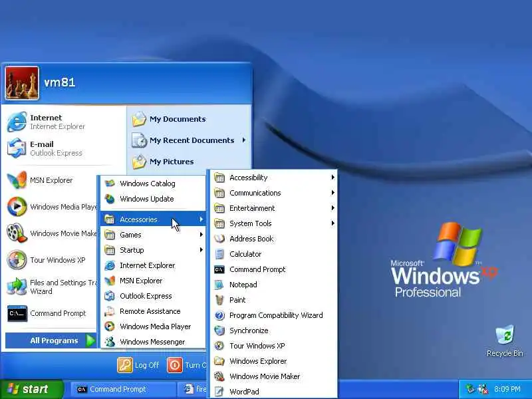Screen dimensions: 532x399
Task: Click Command Prompt taskbar button
Action: pos(123,389)
